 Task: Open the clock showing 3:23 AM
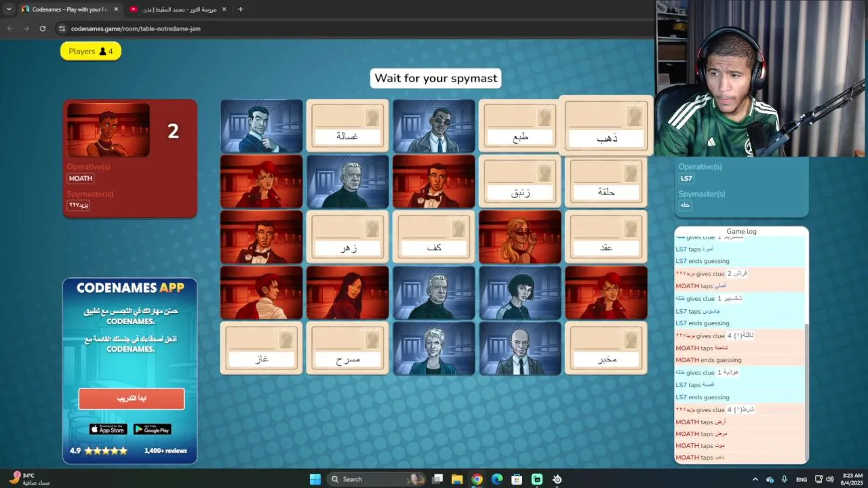click(x=853, y=479)
